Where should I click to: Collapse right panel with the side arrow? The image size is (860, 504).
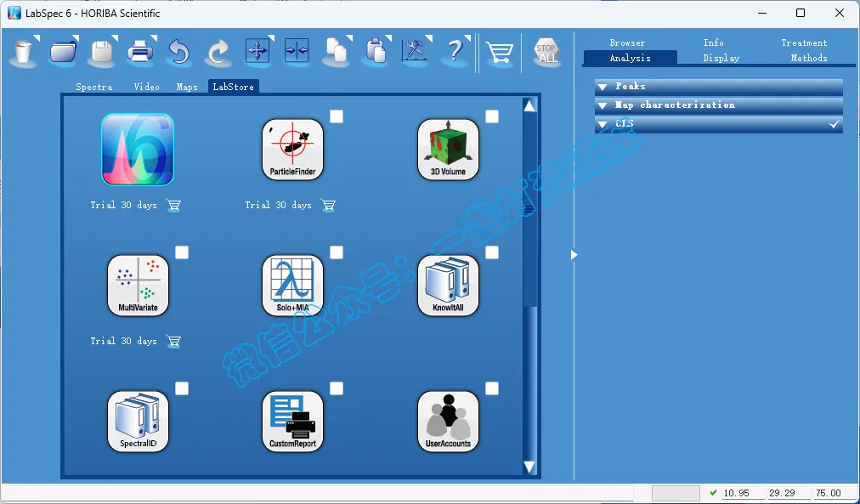pos(574,254)
